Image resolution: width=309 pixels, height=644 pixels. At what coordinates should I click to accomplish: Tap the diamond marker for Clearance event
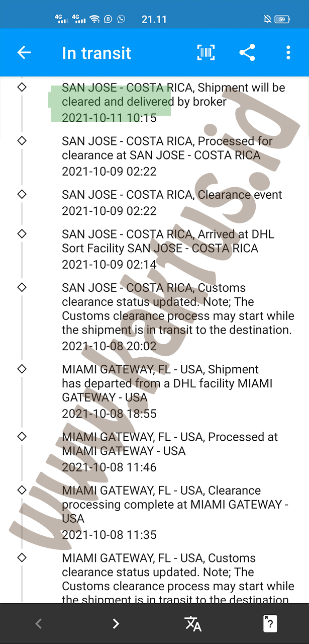(x=22, y=194)
